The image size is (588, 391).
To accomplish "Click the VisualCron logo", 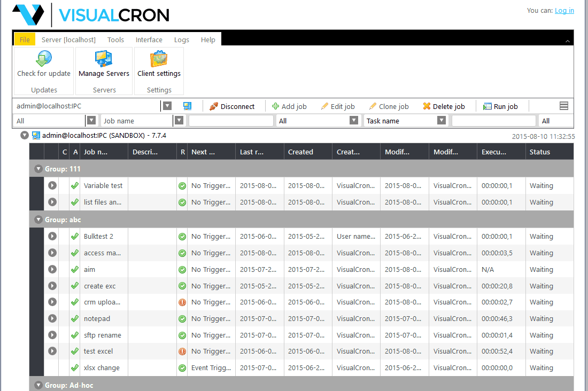I will click(x=91, y=15).
